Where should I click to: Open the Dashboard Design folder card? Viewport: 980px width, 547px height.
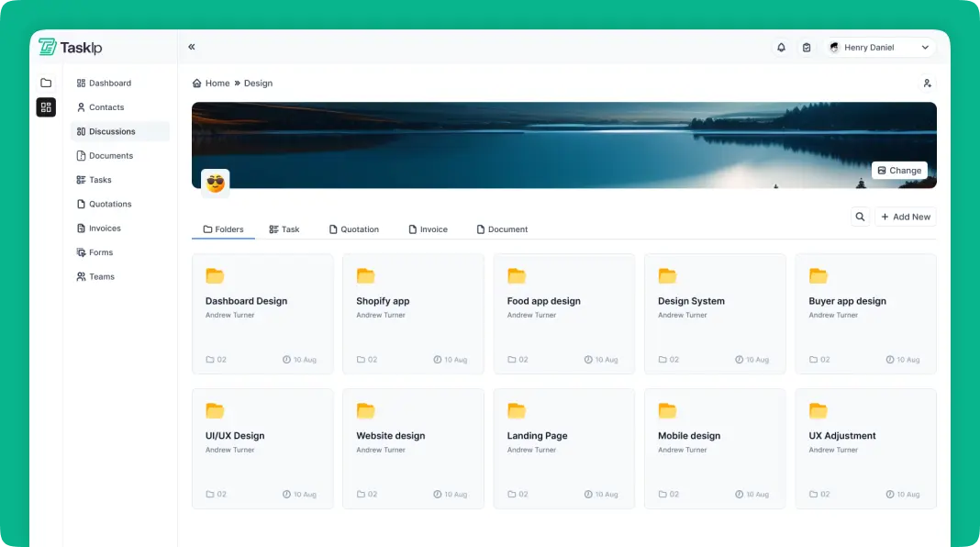point(262,312)
